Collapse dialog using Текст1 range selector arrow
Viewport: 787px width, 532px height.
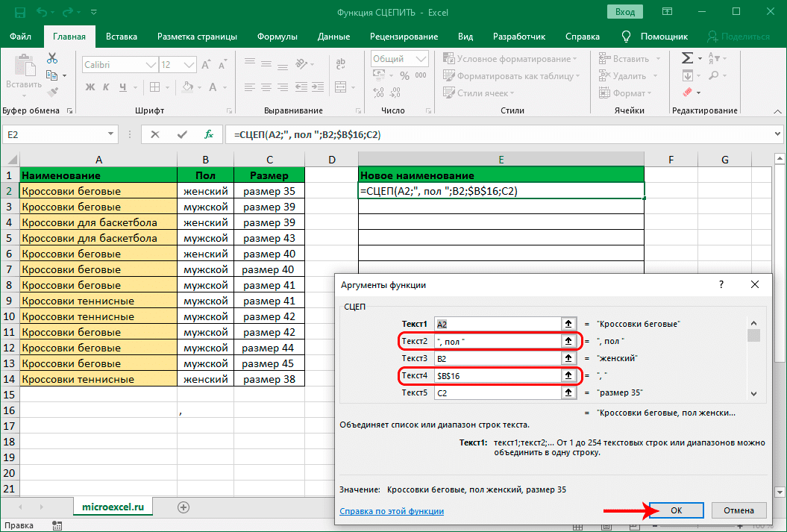pyautogui.click(x=568, y=324)
